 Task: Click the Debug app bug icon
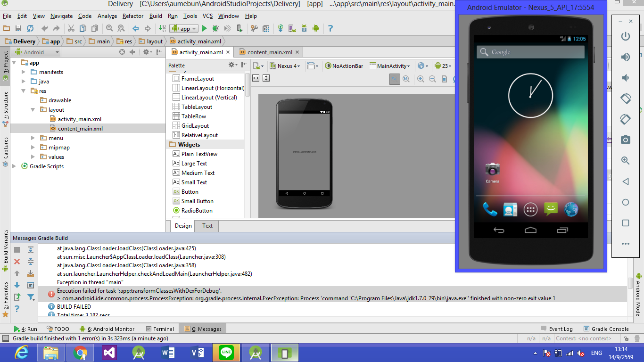coord(216,28)
